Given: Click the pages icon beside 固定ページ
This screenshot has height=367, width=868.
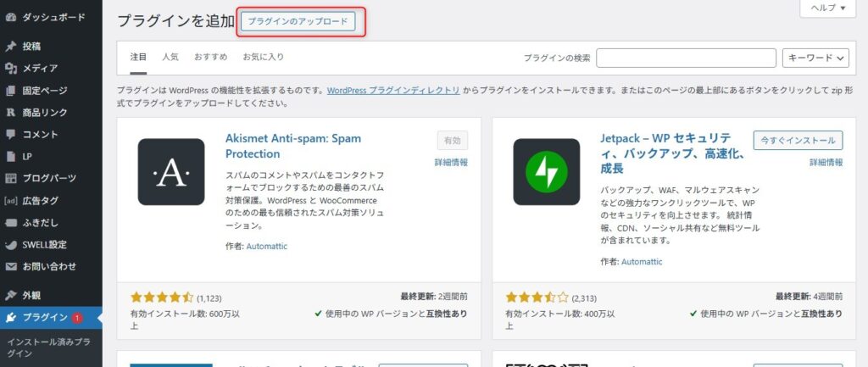Looking at the screenshot, I should [10, 90].
